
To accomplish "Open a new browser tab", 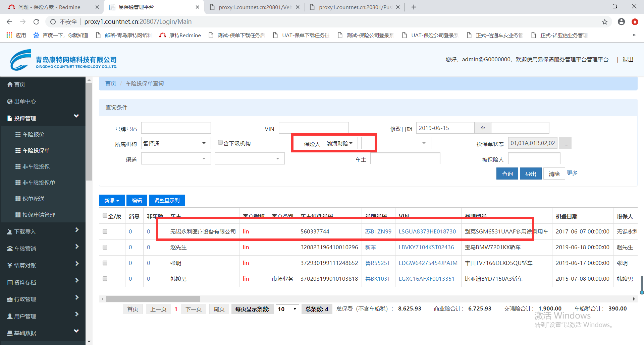I will tap(414, 7).
